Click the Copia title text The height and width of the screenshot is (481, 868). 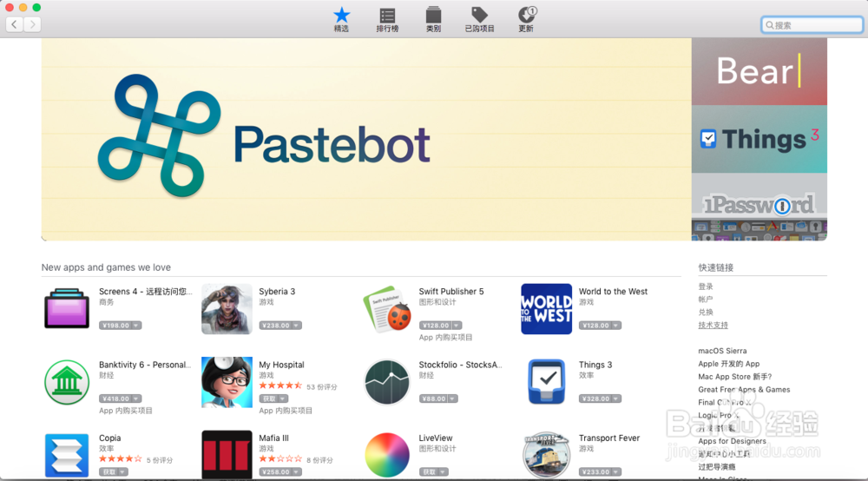pos(109,438)
